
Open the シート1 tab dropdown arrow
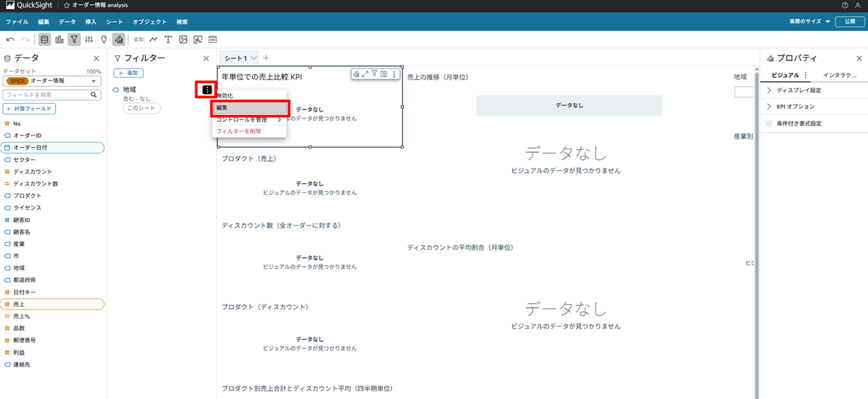[254, 58]
